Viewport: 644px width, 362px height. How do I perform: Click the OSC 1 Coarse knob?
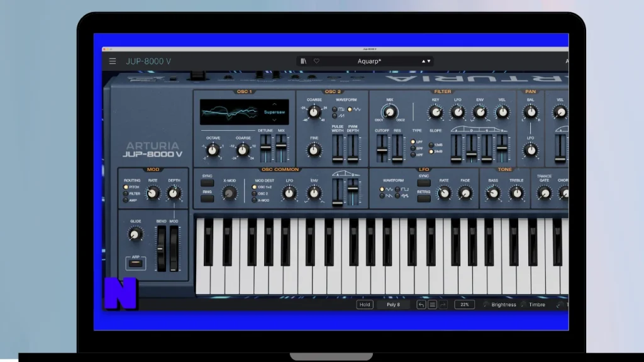[x=243, y=150]
